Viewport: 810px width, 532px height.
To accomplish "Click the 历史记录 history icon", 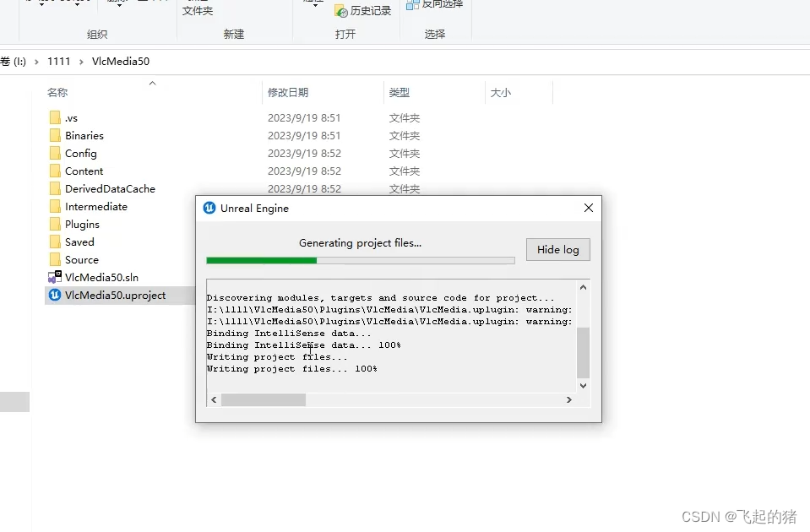I will (x=341, y=11).
